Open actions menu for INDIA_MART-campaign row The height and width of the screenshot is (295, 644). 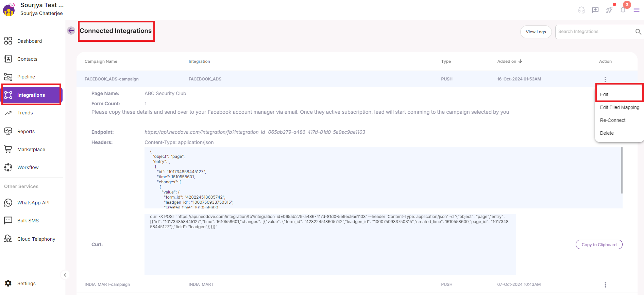[605, 284]
